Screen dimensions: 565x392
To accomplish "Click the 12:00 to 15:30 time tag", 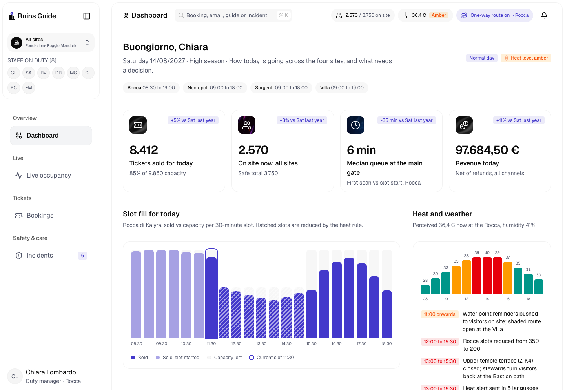I will (x=440, y=342).
